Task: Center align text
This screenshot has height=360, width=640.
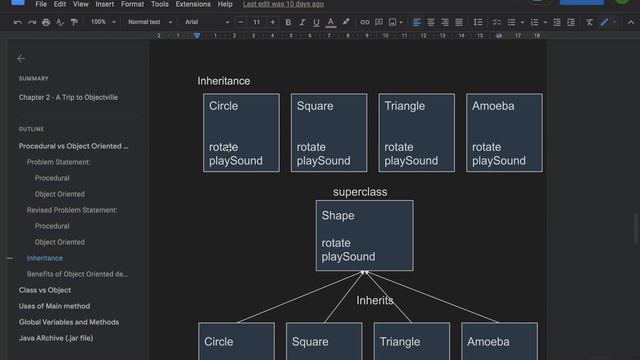Action: coord(431,22)
